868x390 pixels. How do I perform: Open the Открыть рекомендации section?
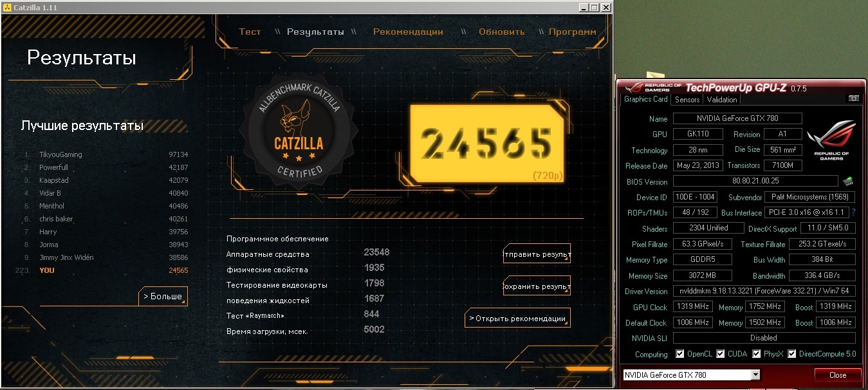[517, 318]
